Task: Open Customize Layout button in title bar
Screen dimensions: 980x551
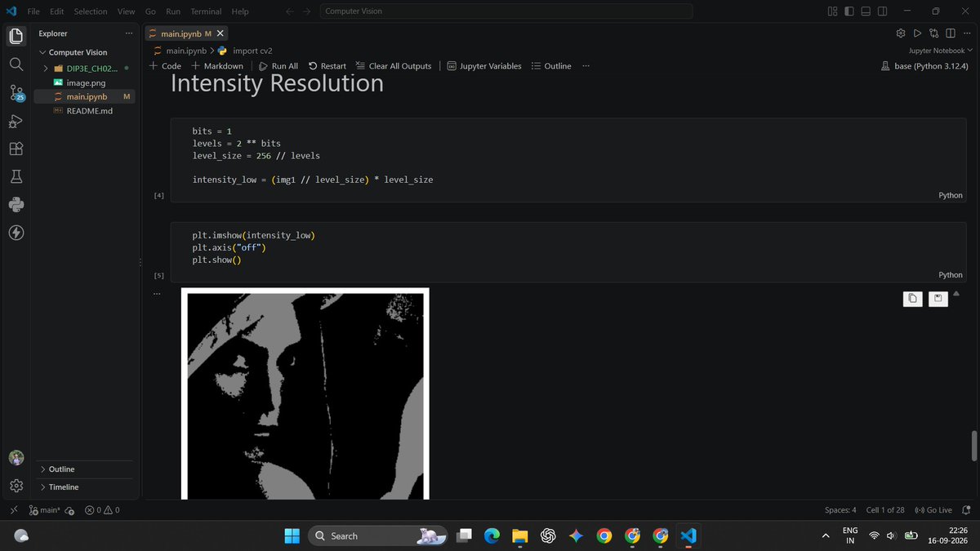Action: [832, 11]
